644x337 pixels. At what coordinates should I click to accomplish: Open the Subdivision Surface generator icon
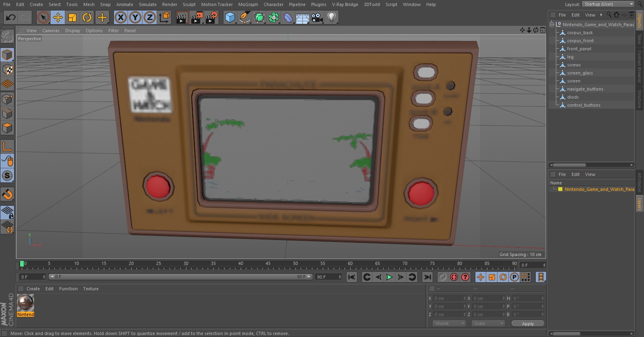coord(259,17)
